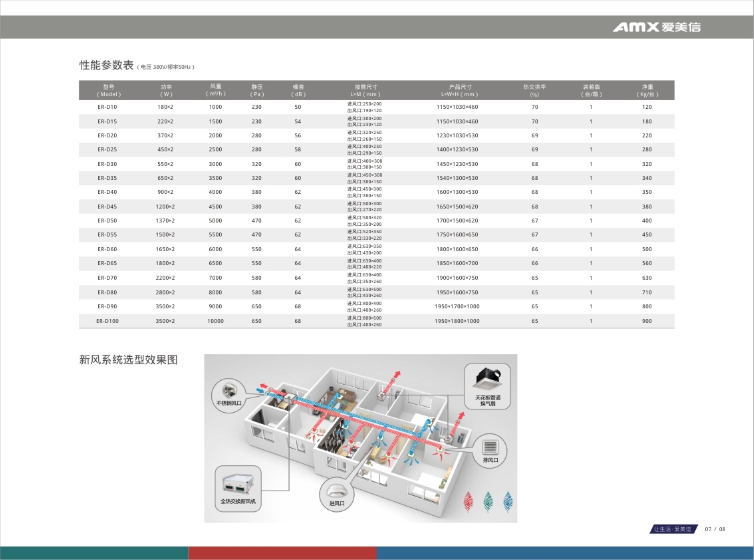Click the 热交换率 column header

[x=534, y=90]
